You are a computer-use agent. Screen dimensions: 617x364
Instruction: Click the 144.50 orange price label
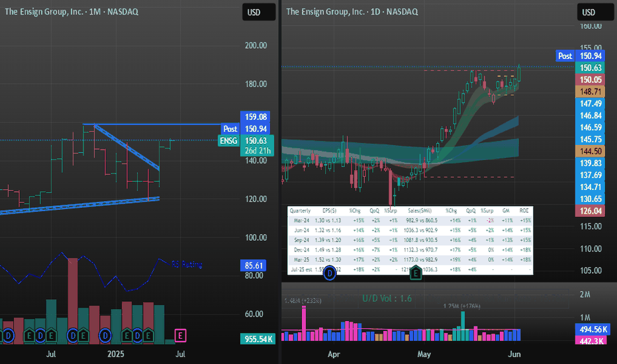pos(591,151)
